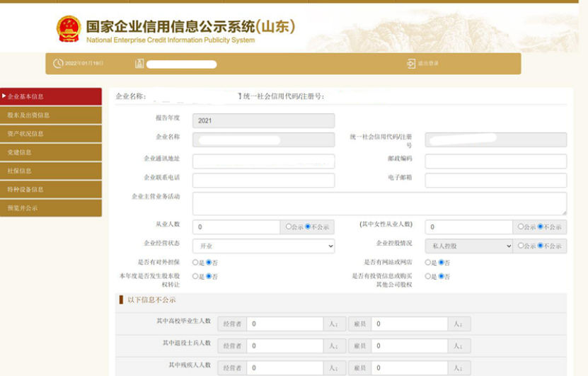The image size is (588, 376).
Task: Click the 企业名称 field in the form
Action: [x=264, y=140]
